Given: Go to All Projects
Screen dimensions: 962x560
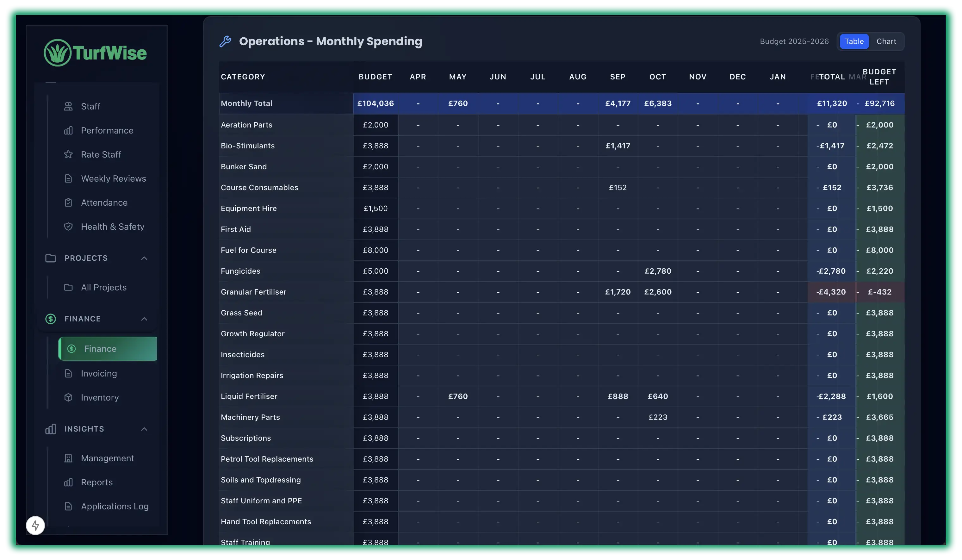Looking at the screenshot, I should click(103, 287).
